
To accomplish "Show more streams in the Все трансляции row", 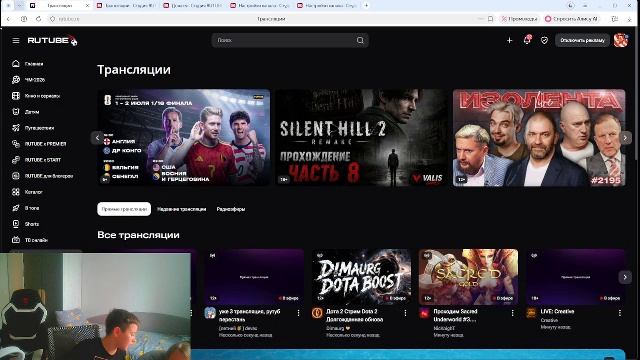I will point(625,277).
